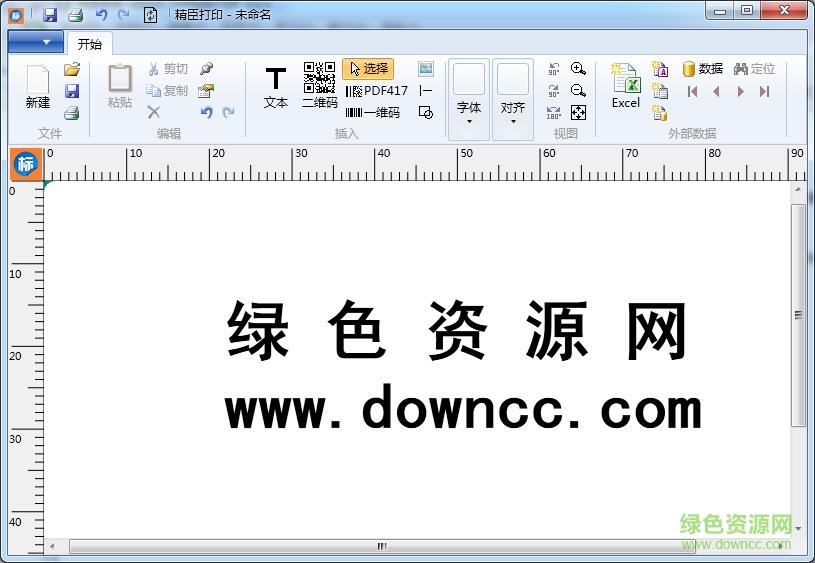Switch to the 开始 ribbon tab
Screen dimensions: 815x563
pos(89,44)
